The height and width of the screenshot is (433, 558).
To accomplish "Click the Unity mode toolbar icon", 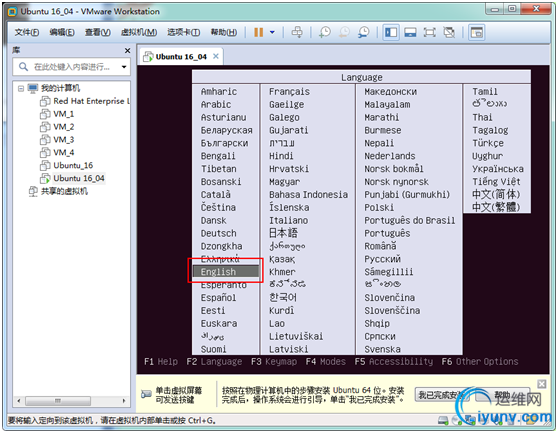I will click(x=449, y=33).
